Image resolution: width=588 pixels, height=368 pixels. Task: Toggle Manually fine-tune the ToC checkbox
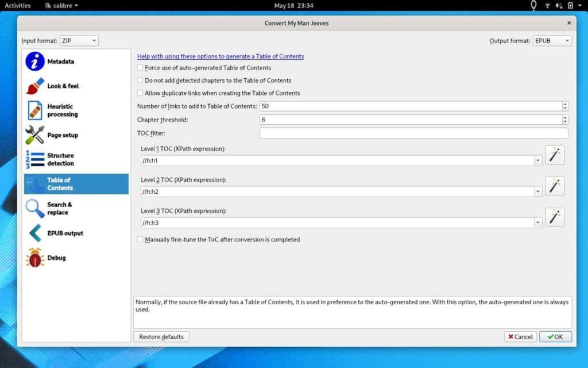(x=140, y=239)
